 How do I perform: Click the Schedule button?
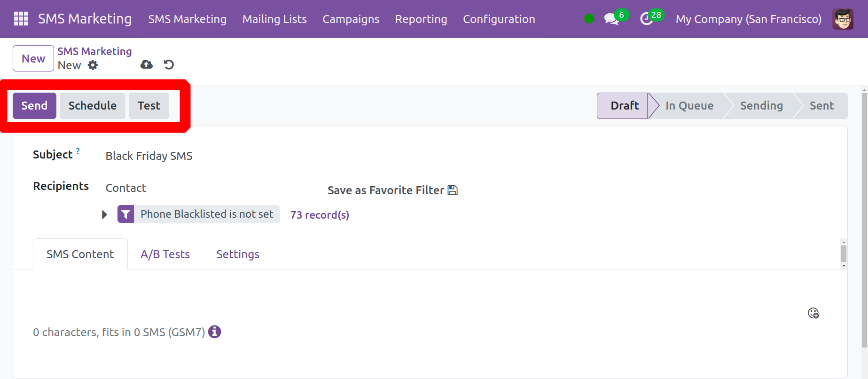(x=92, y=106)
